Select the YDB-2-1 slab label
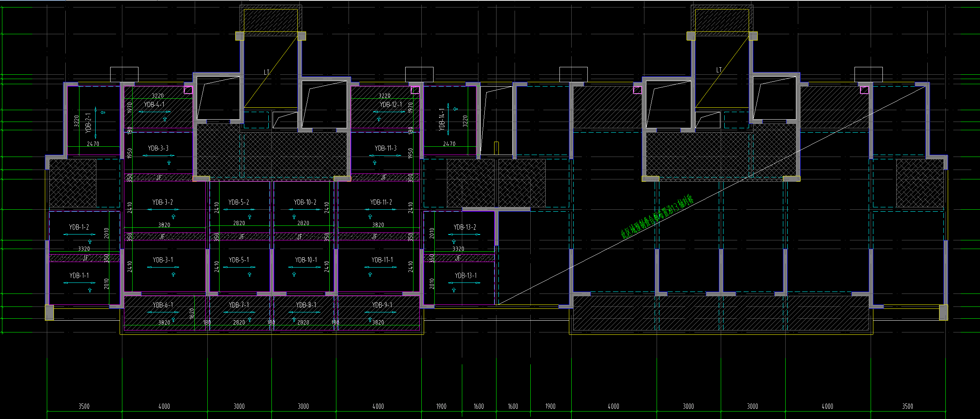 89,123
